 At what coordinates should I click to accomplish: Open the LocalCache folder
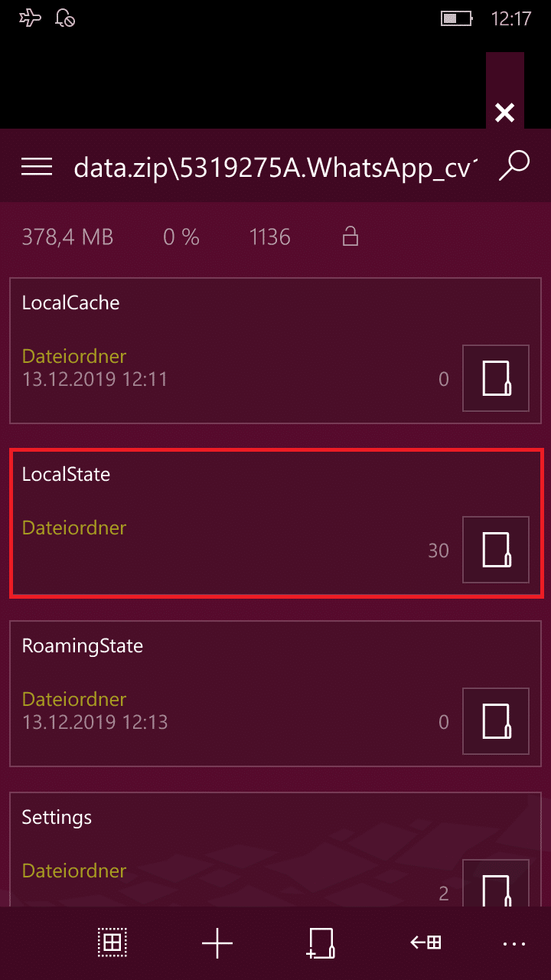click(275, 351)
